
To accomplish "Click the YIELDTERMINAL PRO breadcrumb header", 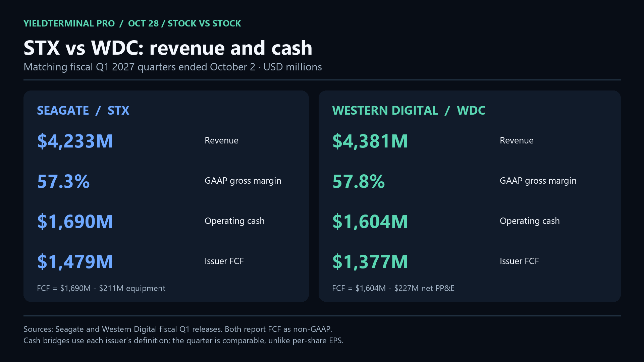I will (x=132, y=23).
